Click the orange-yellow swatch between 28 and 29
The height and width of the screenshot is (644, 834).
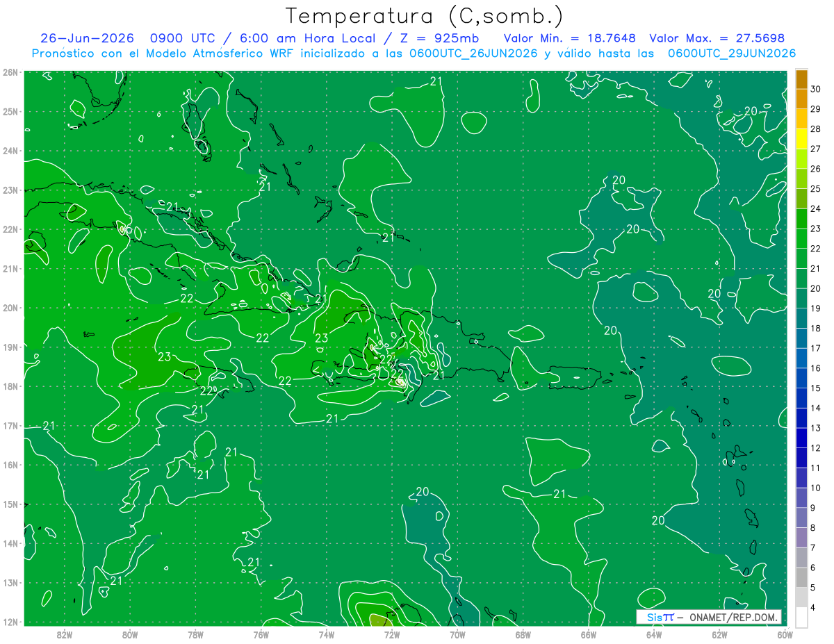coord(801,119)
